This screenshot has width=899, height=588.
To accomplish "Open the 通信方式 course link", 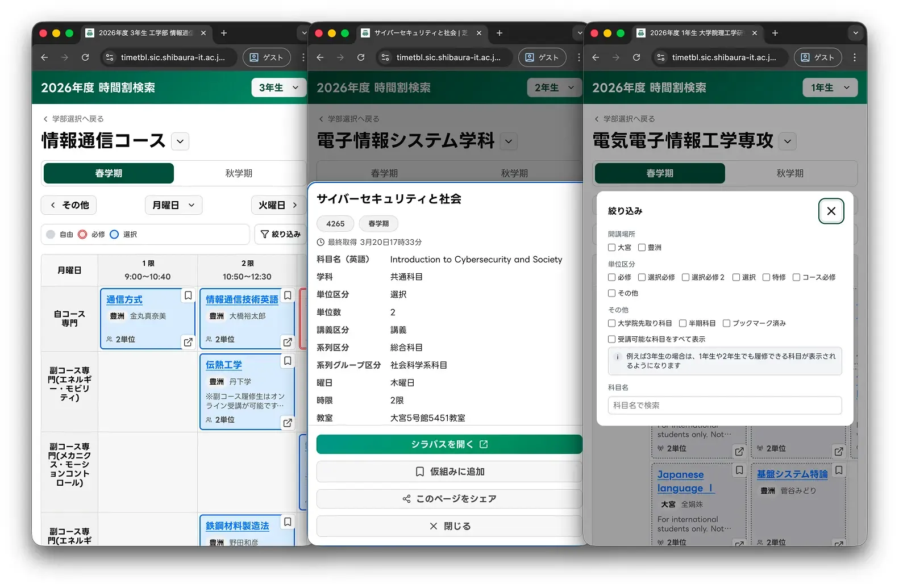I will coord(124,299).
